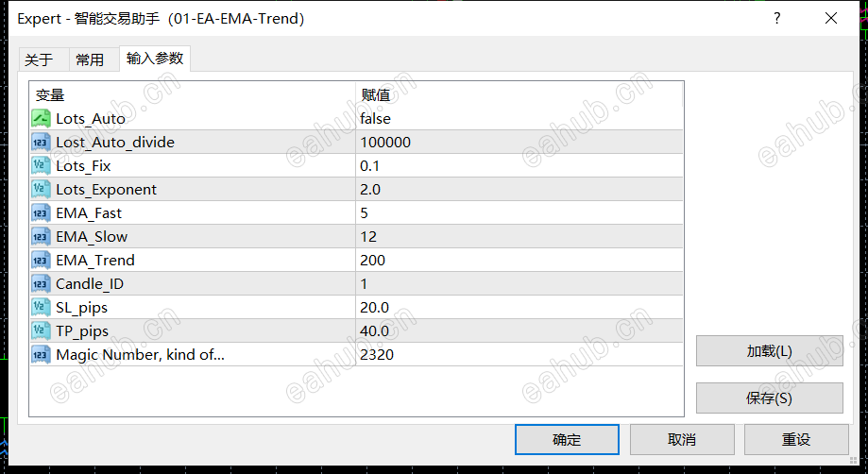Select the Magic Number row icon
This screenshot has height=474, width=868.
pos(41,354)
